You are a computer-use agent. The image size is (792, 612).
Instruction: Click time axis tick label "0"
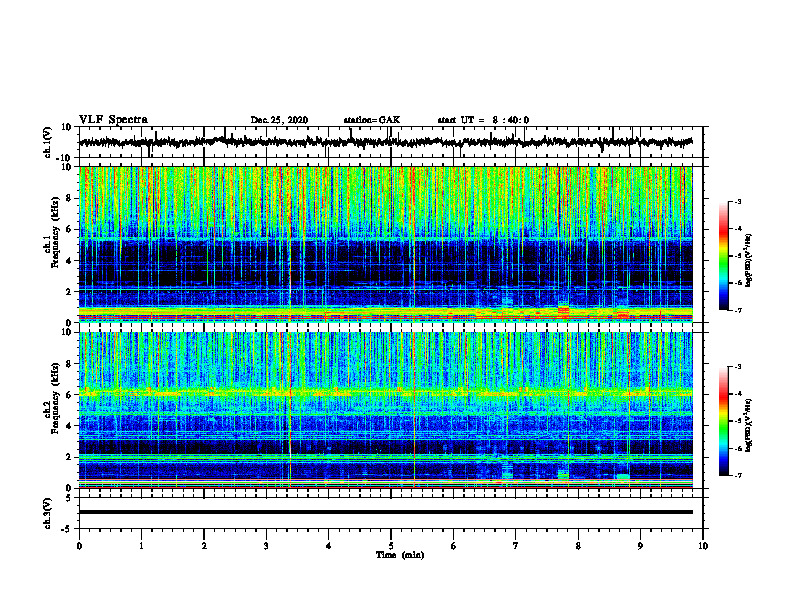click(79, 546)
